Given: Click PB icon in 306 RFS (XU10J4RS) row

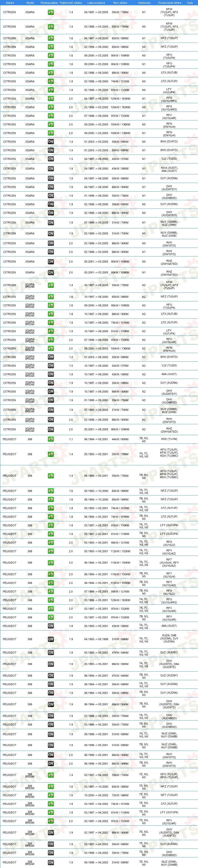Looking at the screenshot, I should [51, 600].
